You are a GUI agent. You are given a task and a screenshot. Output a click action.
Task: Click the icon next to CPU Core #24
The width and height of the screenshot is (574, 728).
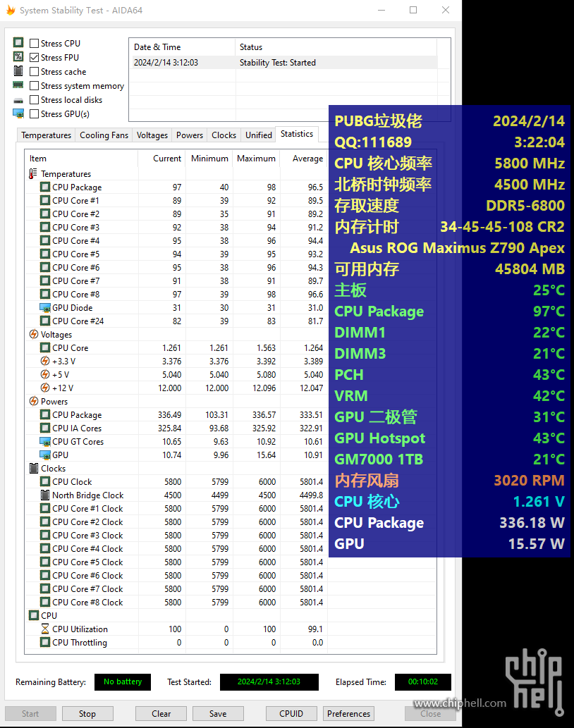pos(45,321)
